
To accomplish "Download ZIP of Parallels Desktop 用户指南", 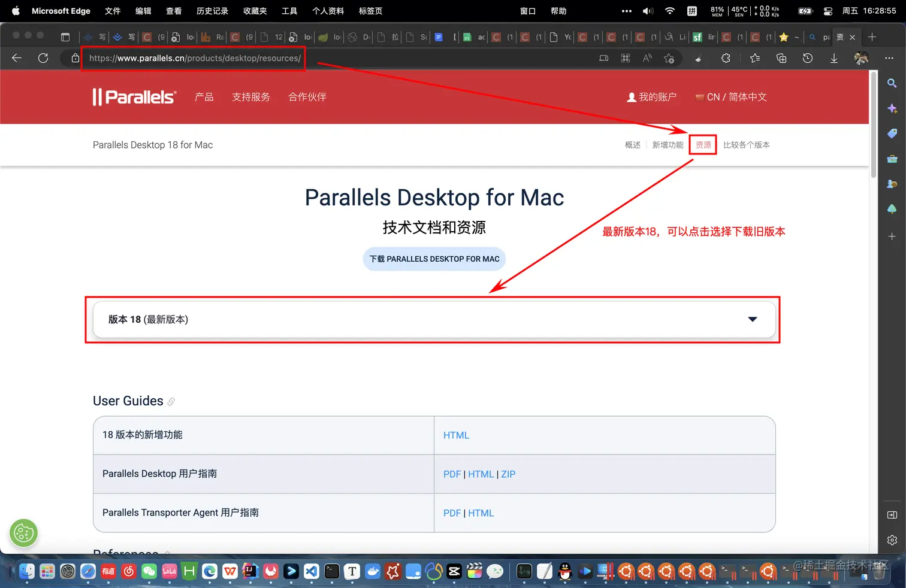I will (x=508, y=474).
